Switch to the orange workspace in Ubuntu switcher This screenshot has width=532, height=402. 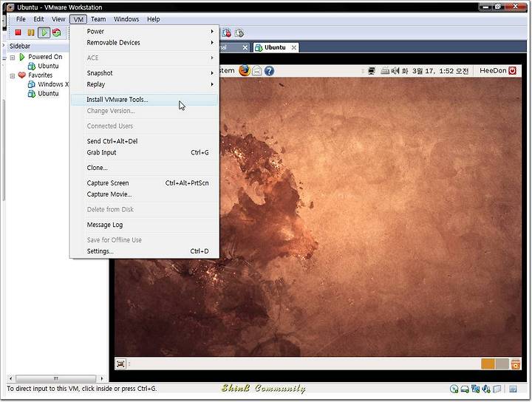pos(488,364)
